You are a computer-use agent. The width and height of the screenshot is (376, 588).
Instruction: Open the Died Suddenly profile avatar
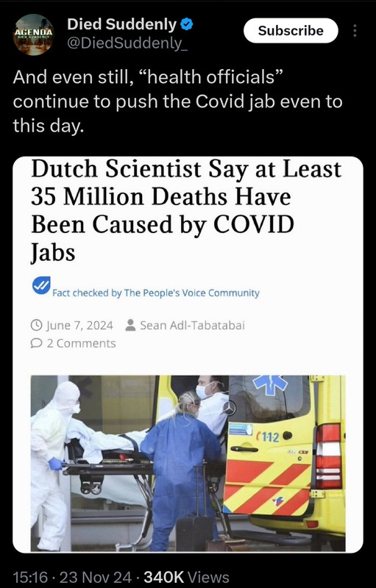(33, 35)
